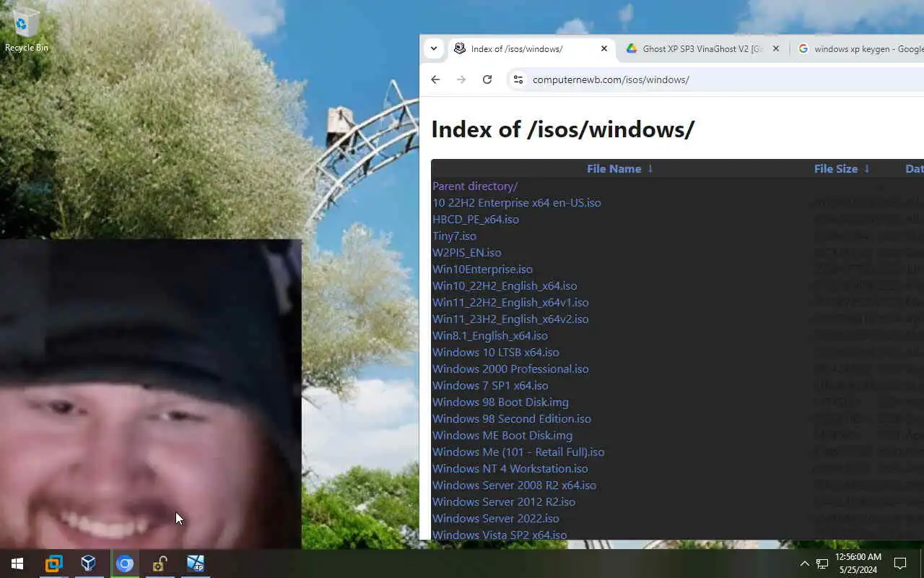Select the 'Index of /isos/windows/' page heading
The width and height of the screenshot is (924, 578).
point(563,129)
